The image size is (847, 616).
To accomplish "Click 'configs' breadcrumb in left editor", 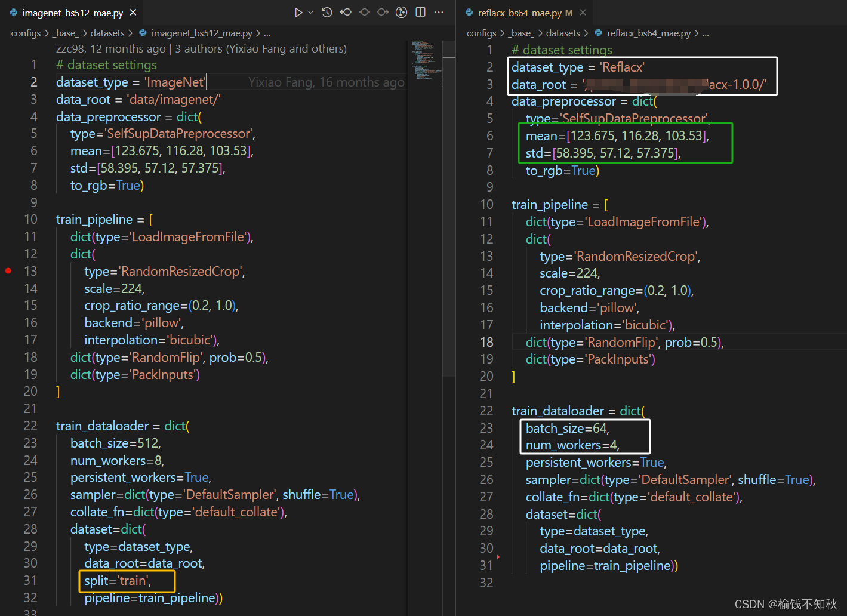I will (x=26, y=33).
